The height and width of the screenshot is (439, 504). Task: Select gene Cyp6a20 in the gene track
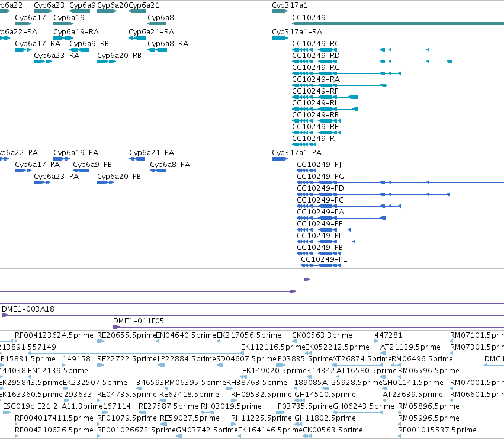tap(113, 5)
